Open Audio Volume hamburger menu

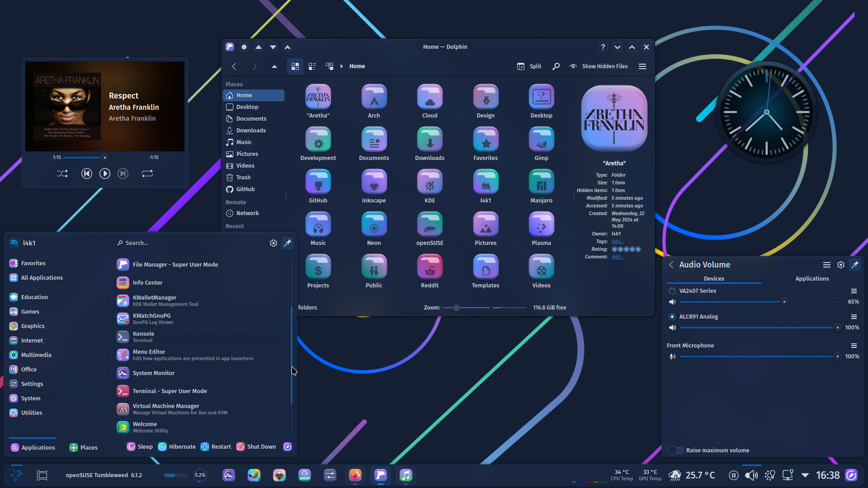pos(827,265)
